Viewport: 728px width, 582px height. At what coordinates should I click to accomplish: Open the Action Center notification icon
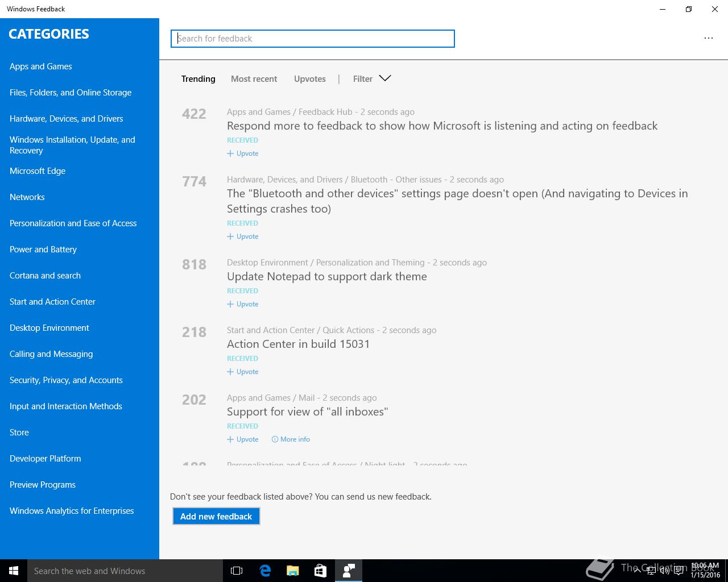(x=679, y=571)
